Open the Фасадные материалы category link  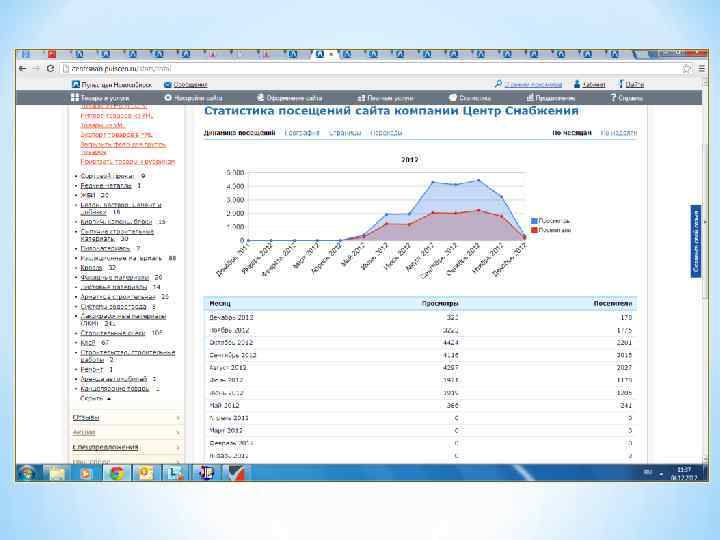[114, 277]
